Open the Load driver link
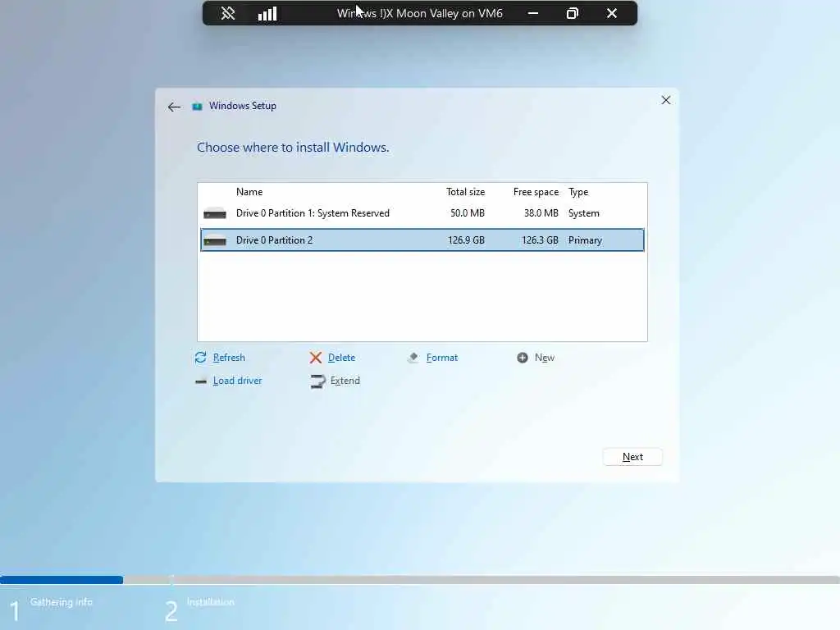Image resolution: width=840 pixels, height=630 pixels. [237, 381]
